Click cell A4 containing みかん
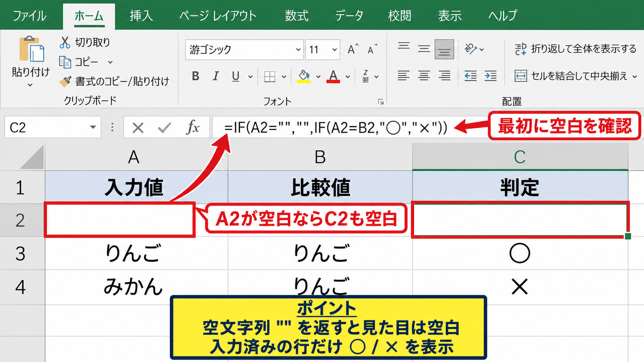 (136, 287)
